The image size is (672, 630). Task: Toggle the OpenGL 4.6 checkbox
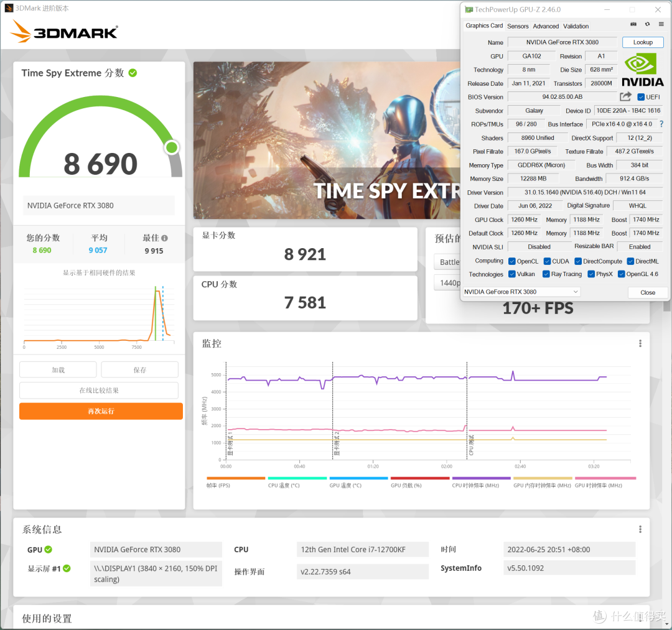622,274
